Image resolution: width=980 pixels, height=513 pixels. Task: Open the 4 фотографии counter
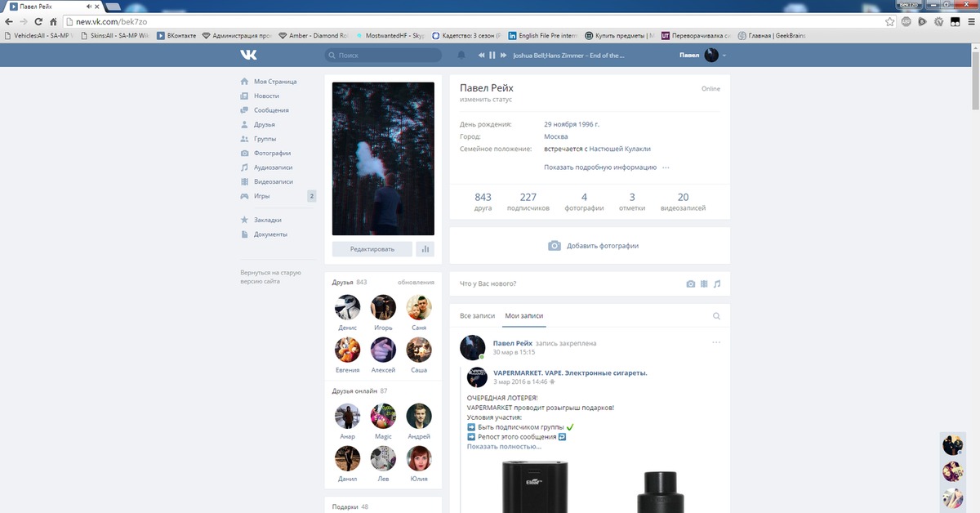[584, 202]
